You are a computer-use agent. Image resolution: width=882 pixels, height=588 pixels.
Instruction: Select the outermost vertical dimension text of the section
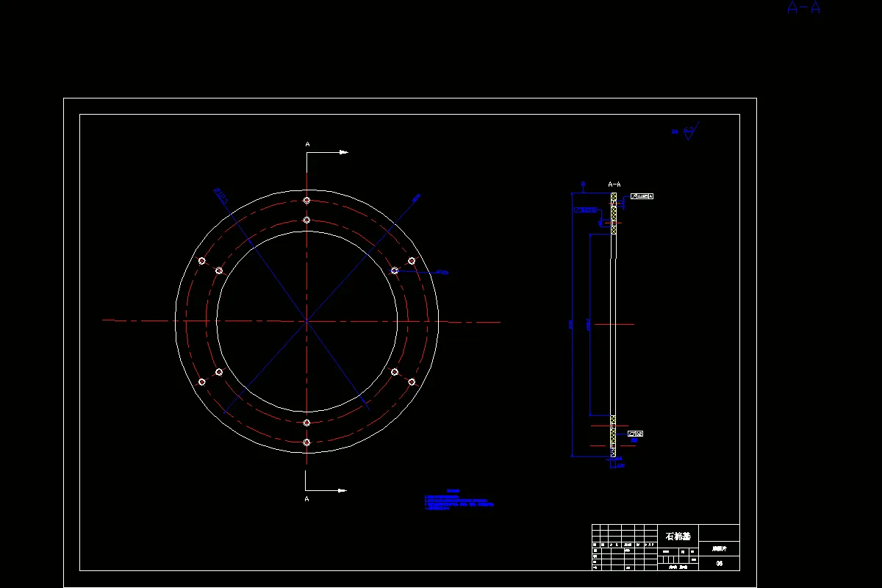571,323
